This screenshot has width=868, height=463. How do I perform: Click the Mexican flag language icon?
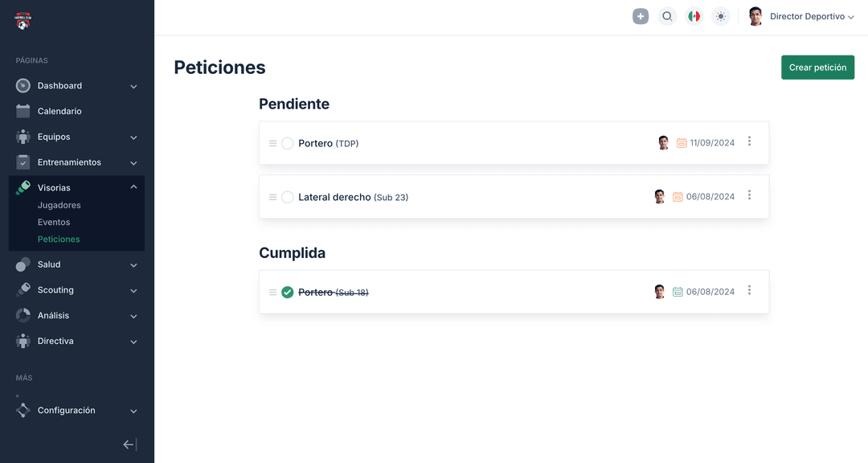(x=694, y=15)
